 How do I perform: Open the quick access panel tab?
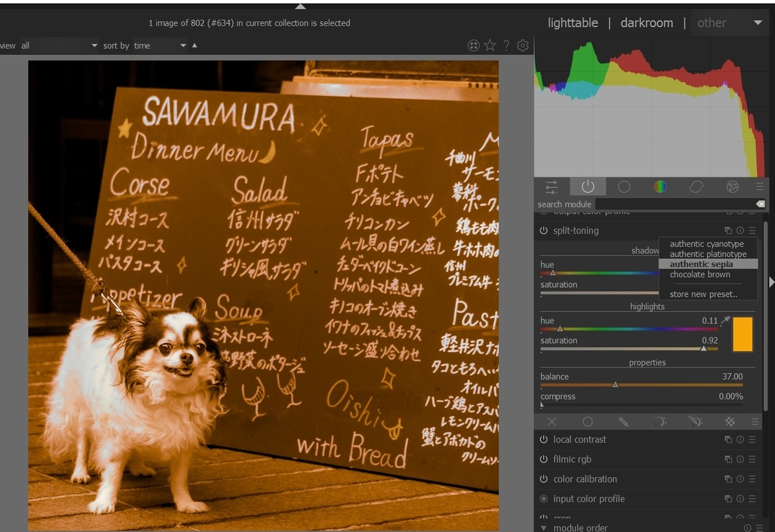tap(552, 187)
